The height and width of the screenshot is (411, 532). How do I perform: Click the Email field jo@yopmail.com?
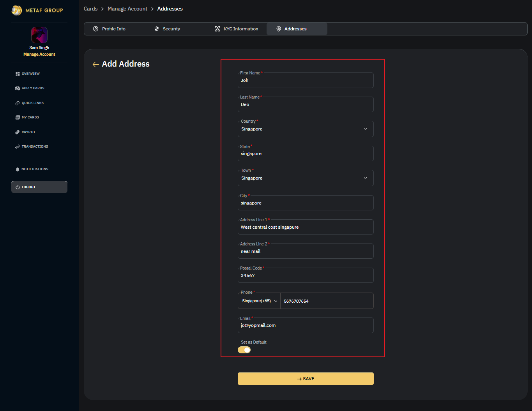click(306, 325)
